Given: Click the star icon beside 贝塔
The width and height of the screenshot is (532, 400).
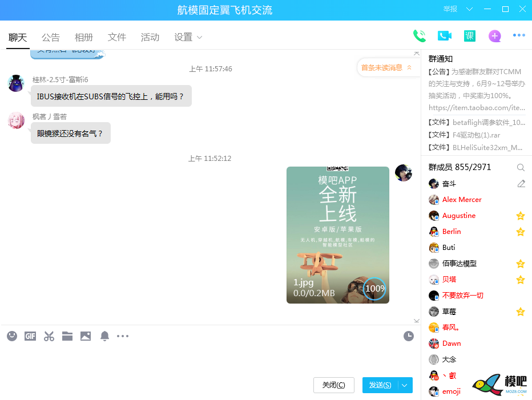Looking at the screenshot, I should (x=521, y=279).
